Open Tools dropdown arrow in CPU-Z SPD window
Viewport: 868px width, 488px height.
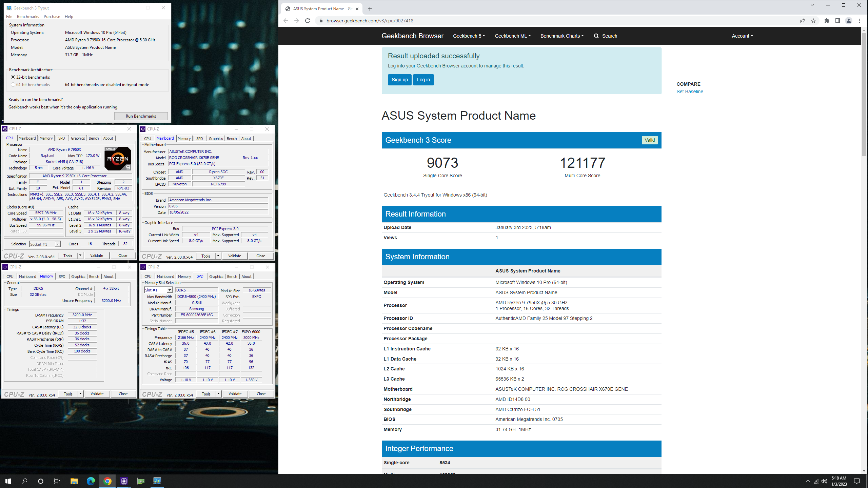[218, 394]
